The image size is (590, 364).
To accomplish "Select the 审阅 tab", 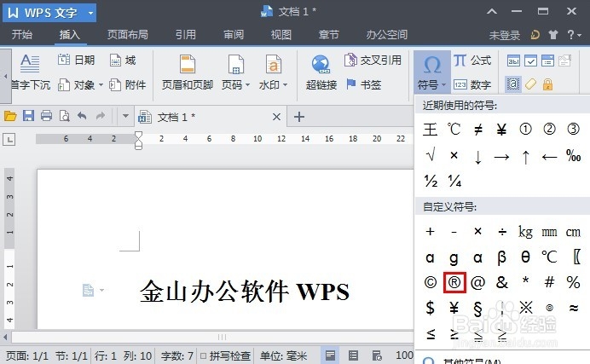I will (x=234, y=35).
